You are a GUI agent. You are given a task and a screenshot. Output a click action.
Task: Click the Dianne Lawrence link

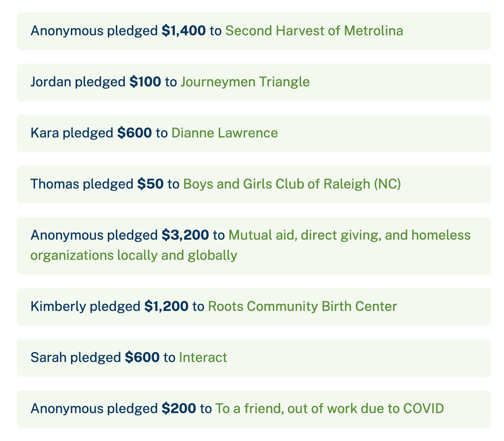click(225, 133)
